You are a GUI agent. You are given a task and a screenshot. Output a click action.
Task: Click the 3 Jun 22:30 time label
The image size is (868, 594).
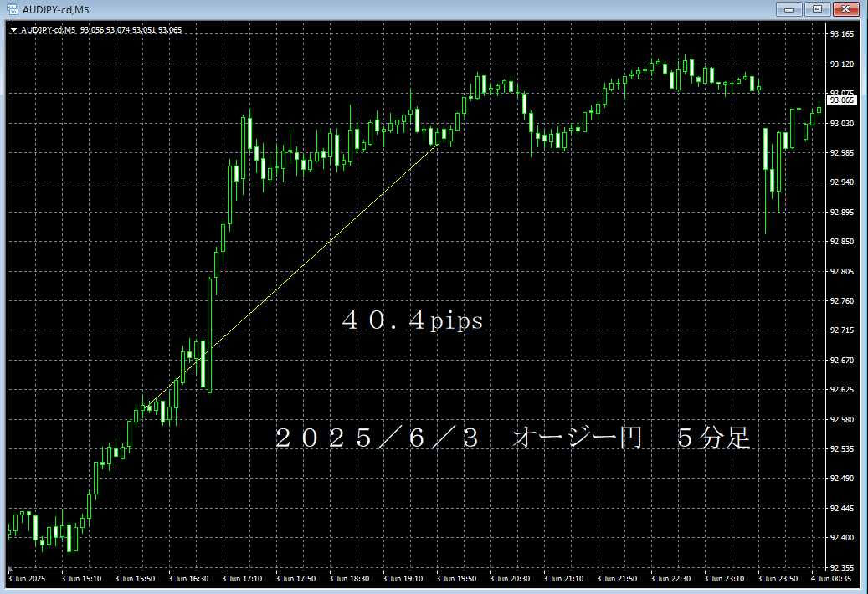tap(671, 578)
